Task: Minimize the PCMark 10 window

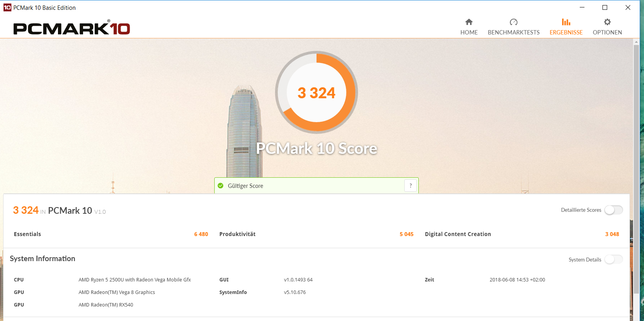Action: point(582,7)
